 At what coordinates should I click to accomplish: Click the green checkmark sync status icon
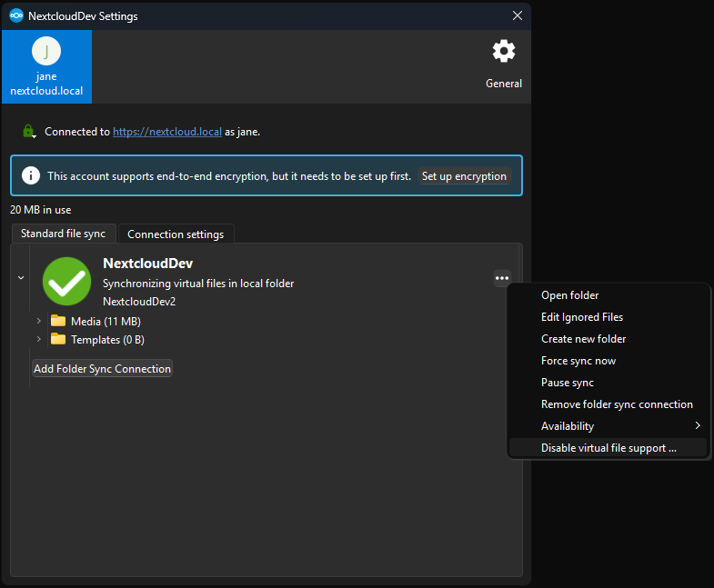point(66,281)
